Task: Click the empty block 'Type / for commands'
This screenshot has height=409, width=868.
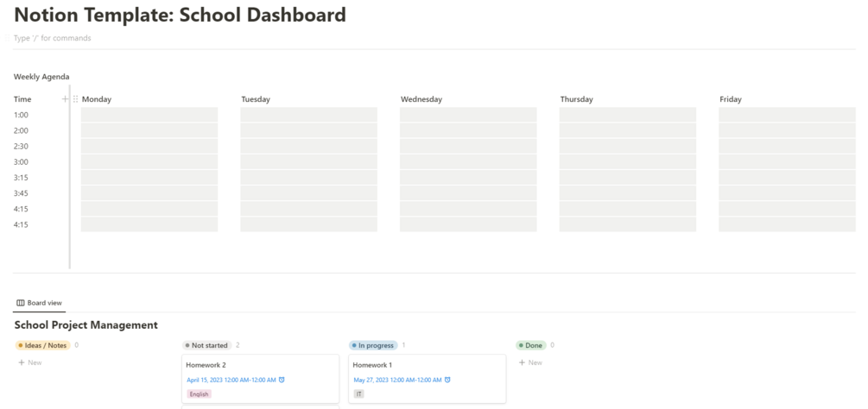Action: click(x=53, y=38)
